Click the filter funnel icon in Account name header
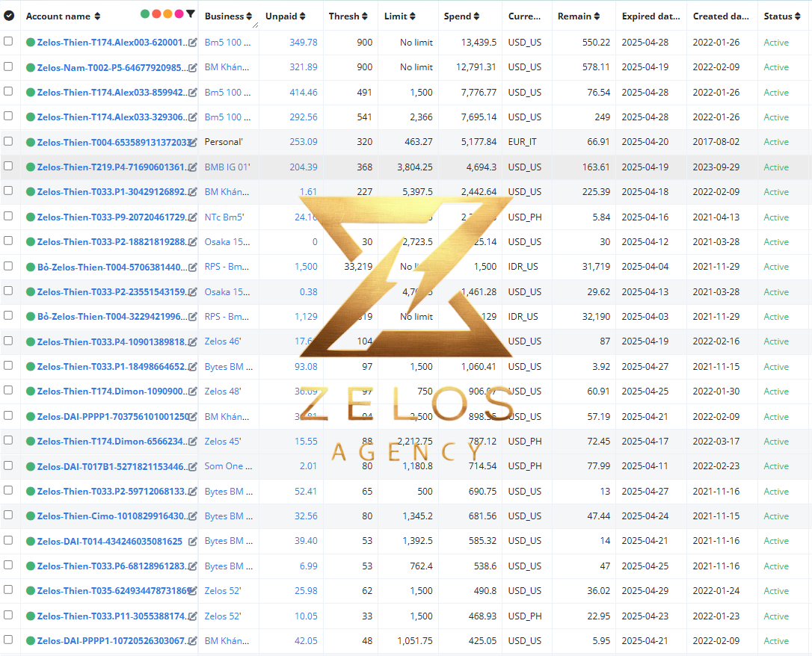This screenshot has height=656, width=812. (x=191, y=14)
